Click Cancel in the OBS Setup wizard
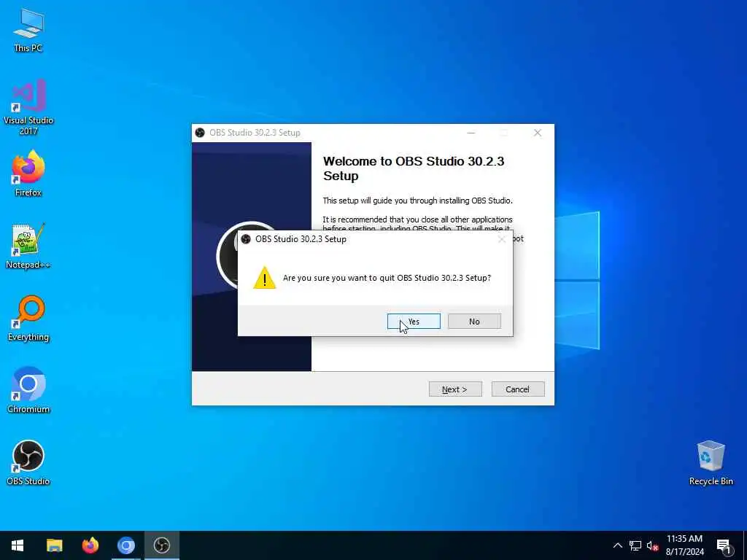 coord(518,389)
